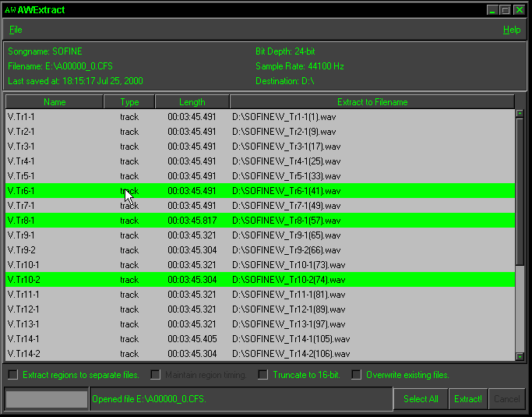
Task: Select the V.Tr10-1 track row
Action: tap(260, 265)
